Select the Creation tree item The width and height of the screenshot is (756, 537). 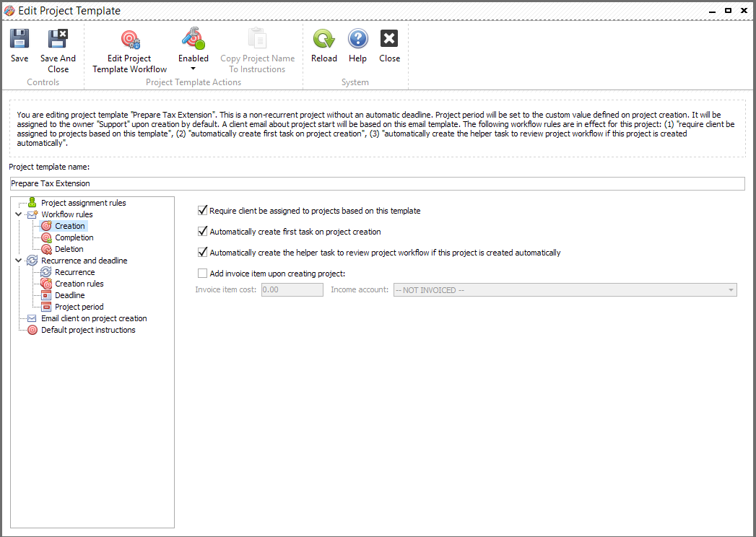pyautogui.click(x=70, y=226)
